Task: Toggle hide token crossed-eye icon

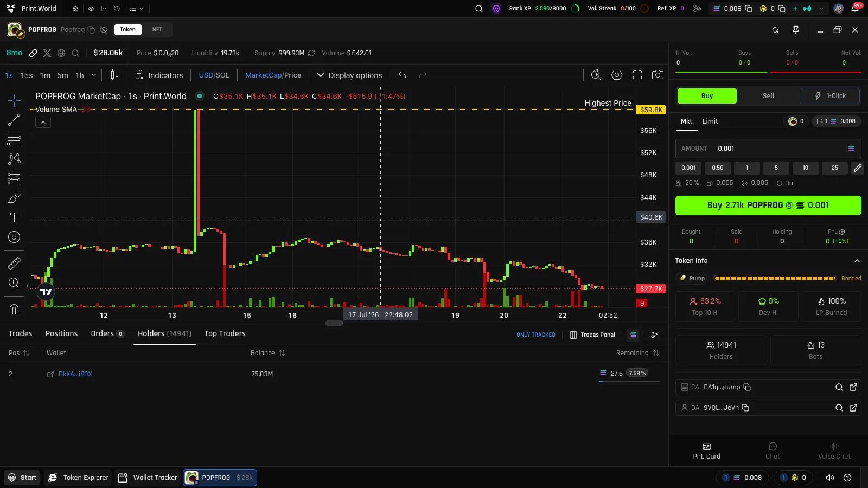Action: [104, 30]
